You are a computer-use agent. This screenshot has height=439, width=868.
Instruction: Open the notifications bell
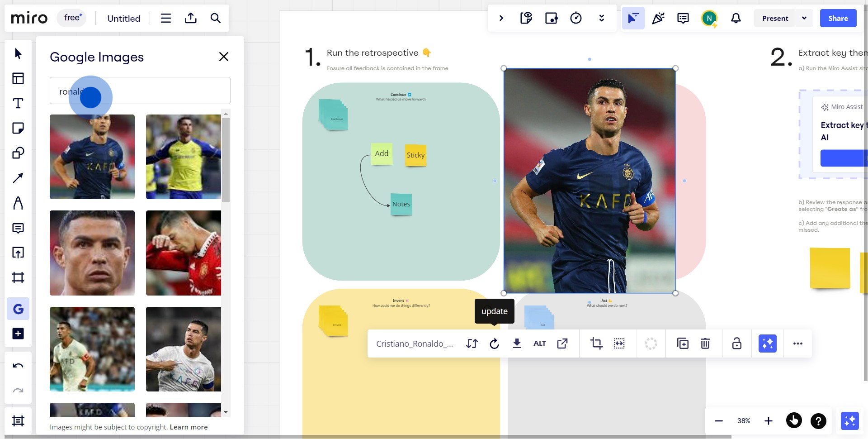(736, 18)
